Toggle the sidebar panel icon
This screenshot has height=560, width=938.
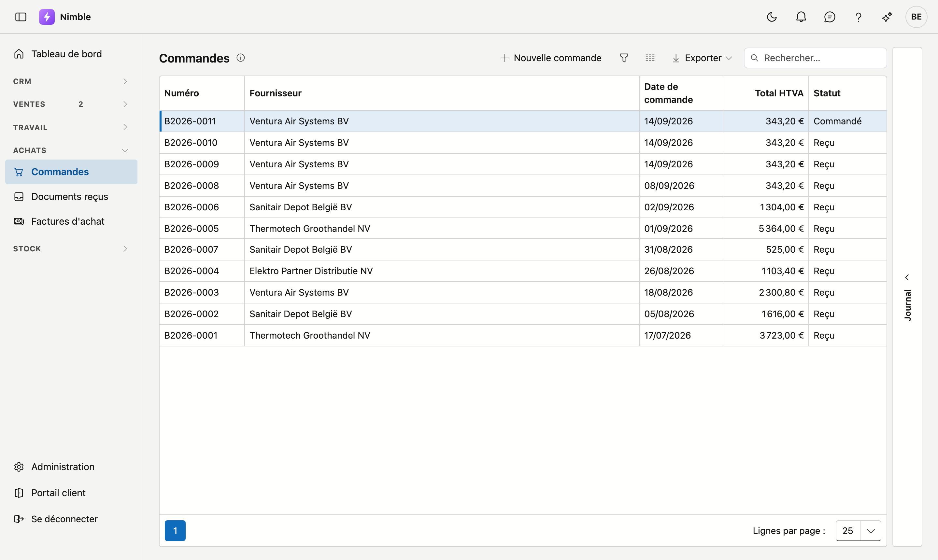[x=21, y=17]
